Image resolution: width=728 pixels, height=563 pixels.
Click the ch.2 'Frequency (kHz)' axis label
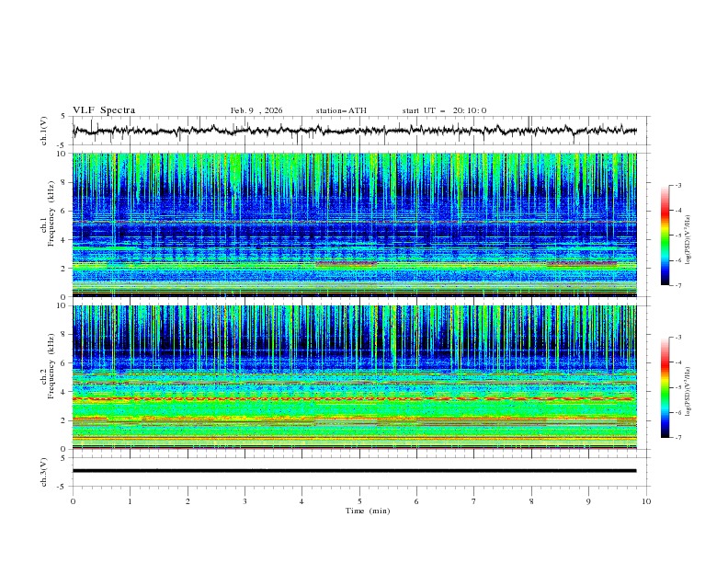[x=51, y=366]
